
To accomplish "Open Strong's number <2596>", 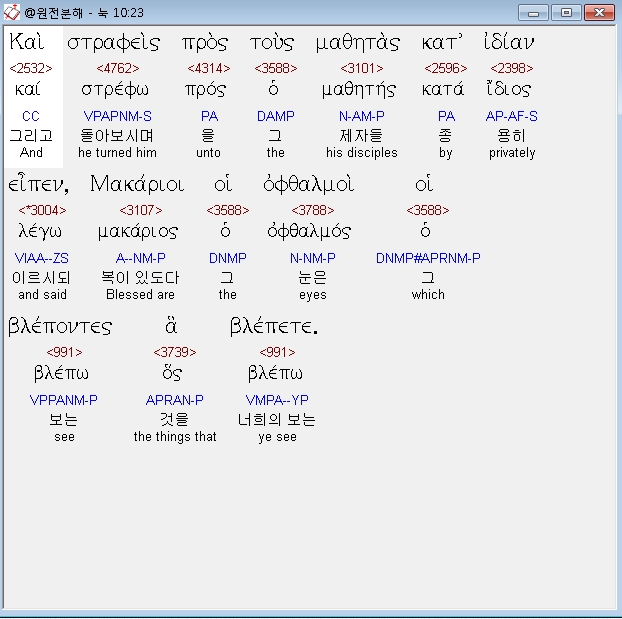I will pos(445,68).
